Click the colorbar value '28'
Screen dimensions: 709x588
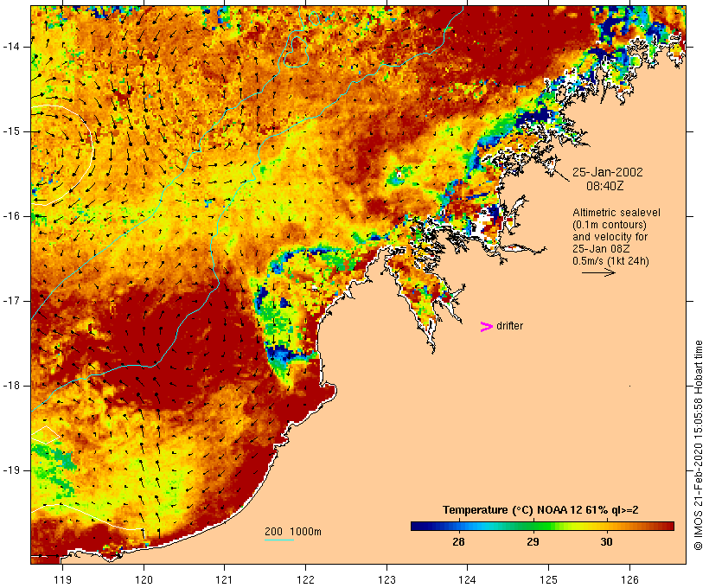458,541
